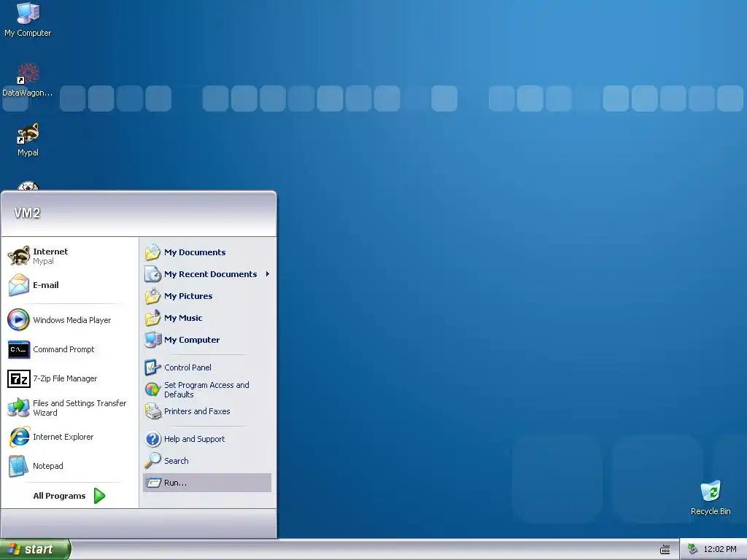Click the Start button

tap(35, 550)
